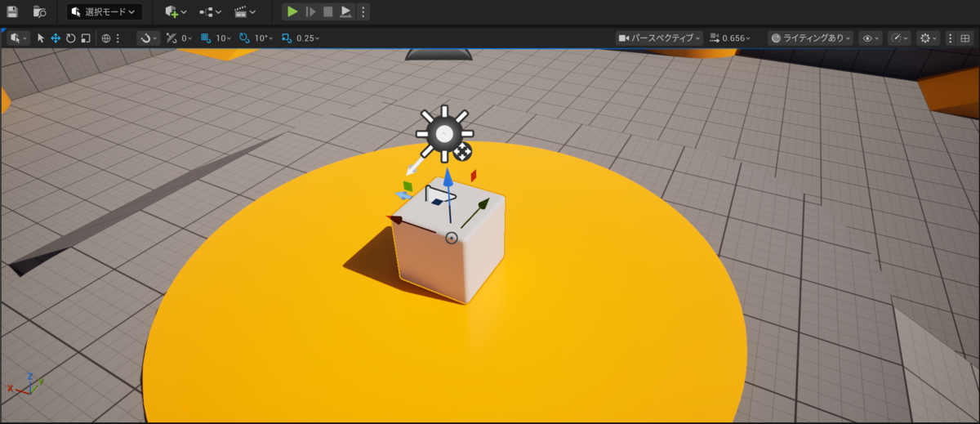Open the performance speedometer menu
The height and width of the screenshot is (424, 980).
point(899,38)
